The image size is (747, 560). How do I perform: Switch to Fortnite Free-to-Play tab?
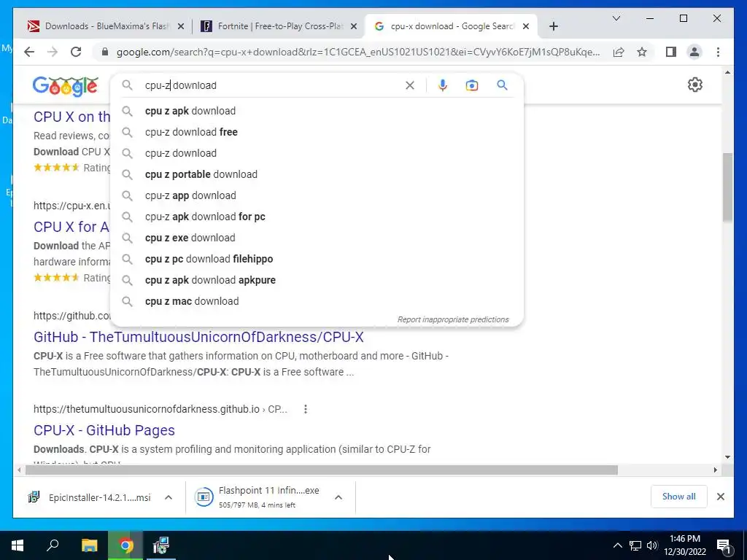click(278, 26)
